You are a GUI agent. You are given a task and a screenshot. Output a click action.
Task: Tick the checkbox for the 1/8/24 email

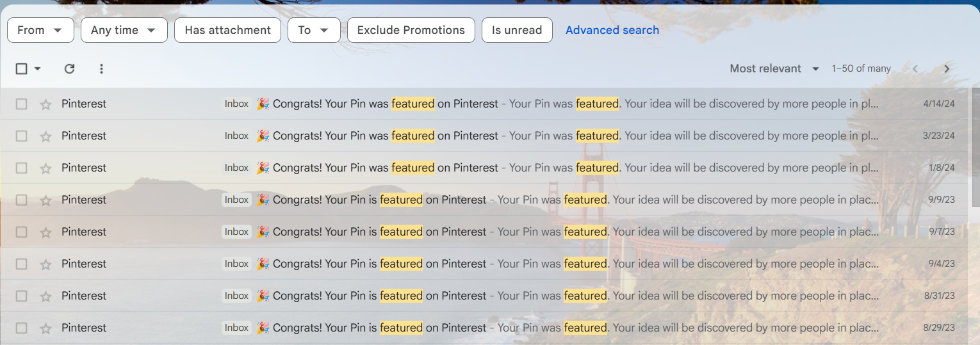[22, 168]
